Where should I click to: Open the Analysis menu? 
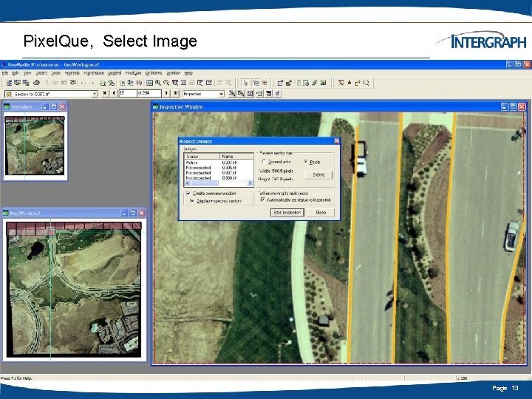[x=72, y=73]
